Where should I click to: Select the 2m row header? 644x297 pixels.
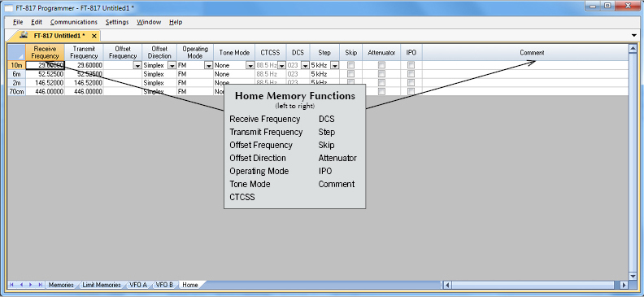[x=16, y=82]
